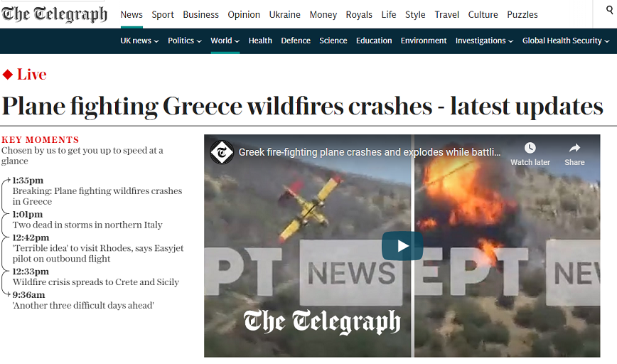Expand the World dropdown menu

(x=225, y=41)
